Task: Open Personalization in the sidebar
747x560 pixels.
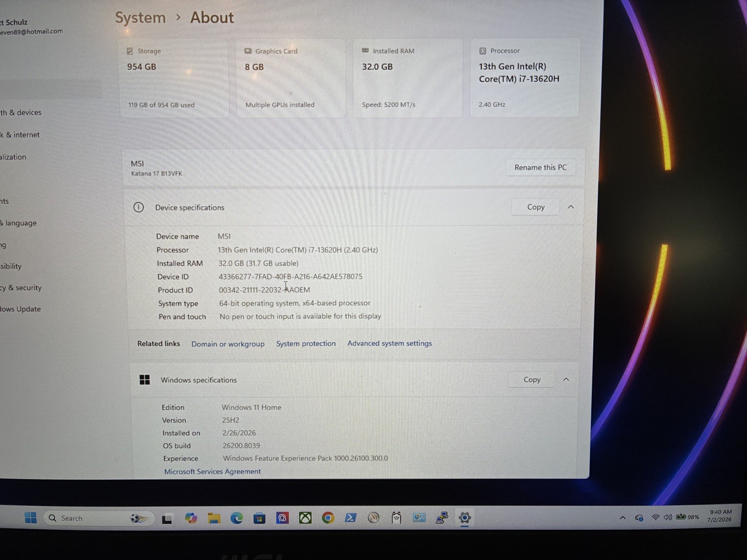Action: click(13, 157)
